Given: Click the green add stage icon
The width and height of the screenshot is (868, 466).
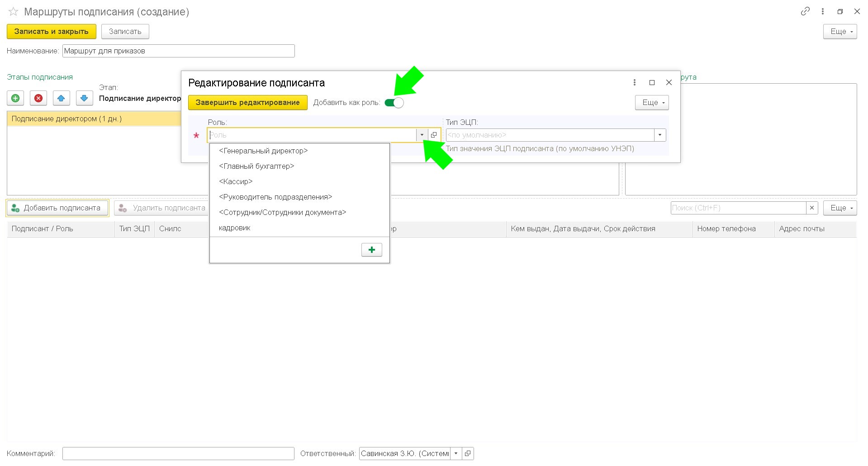Looking at the screenshot, I should (15, 98).
